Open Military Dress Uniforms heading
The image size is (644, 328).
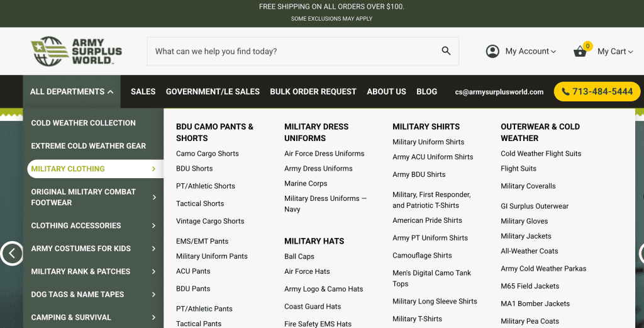point(316,132)
